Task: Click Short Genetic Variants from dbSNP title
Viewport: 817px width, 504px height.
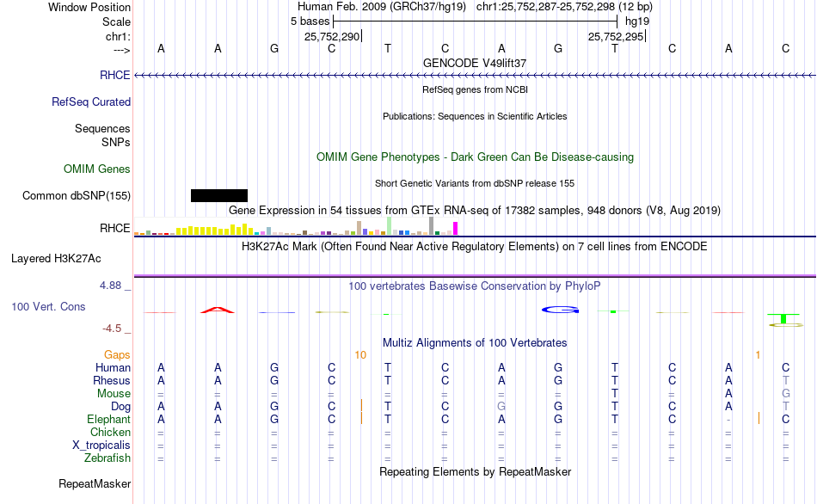Action: (x=475, y=183)
